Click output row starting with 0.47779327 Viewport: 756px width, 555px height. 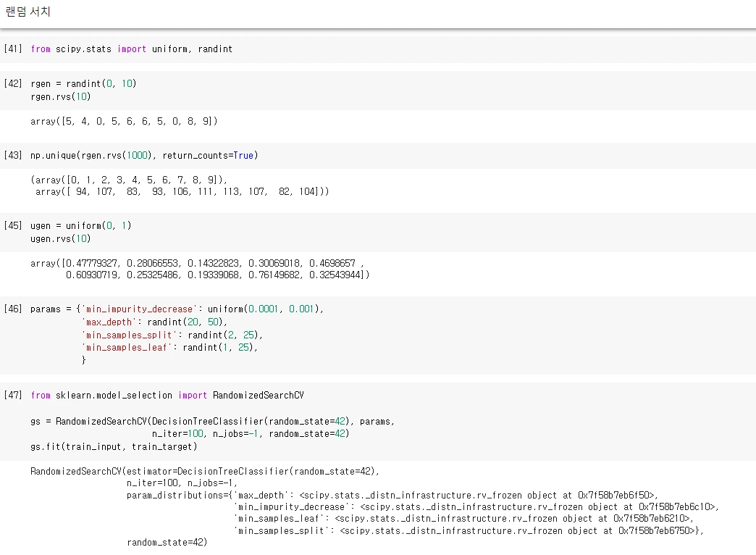(x=197, y=263)
